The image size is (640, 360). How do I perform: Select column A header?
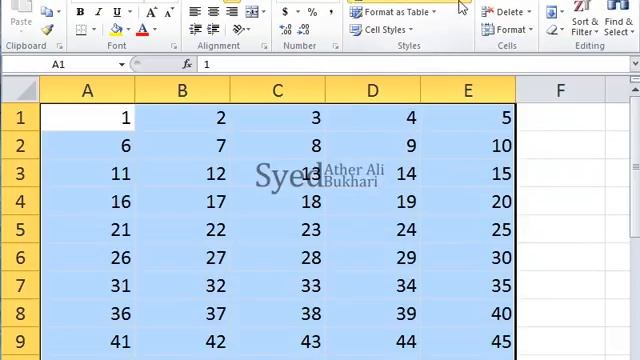click(x=87, y=90)
